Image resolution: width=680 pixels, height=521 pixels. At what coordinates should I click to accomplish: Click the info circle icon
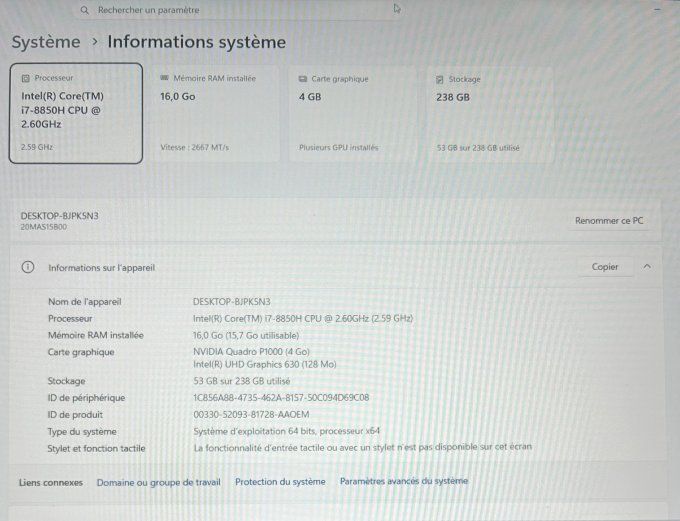pyautogui.click(x=28, y=267)
